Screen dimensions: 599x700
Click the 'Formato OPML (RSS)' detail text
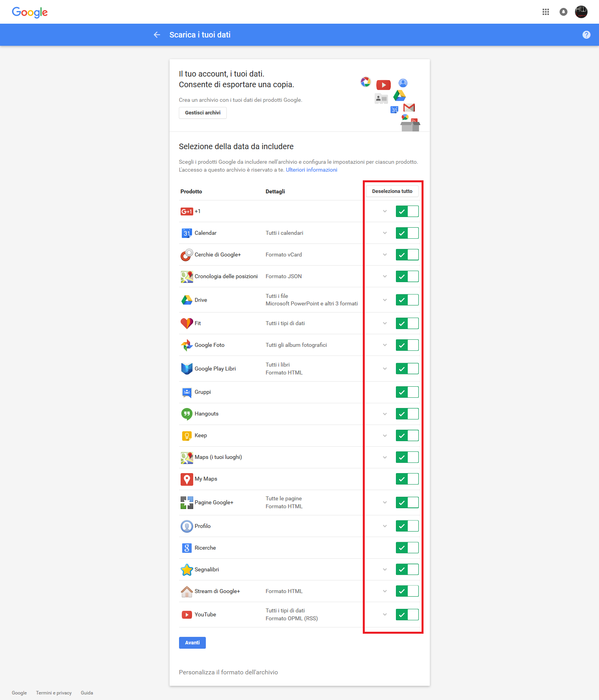click(292, 618)
